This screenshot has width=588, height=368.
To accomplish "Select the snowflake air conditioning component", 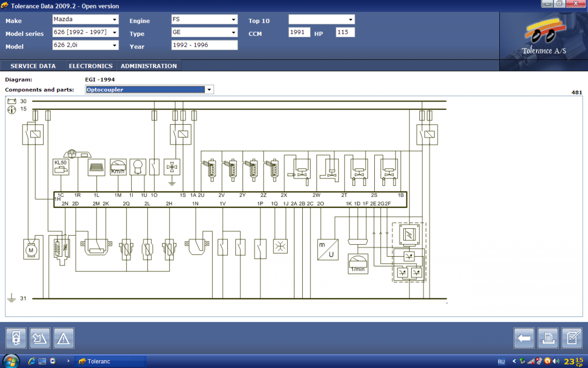I will pyautogui.click(x=280, y=246).
